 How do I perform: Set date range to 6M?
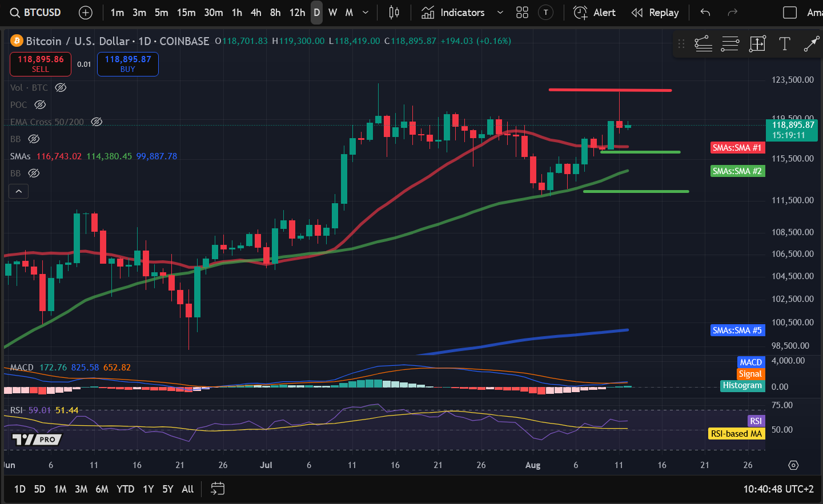[102, 489]
